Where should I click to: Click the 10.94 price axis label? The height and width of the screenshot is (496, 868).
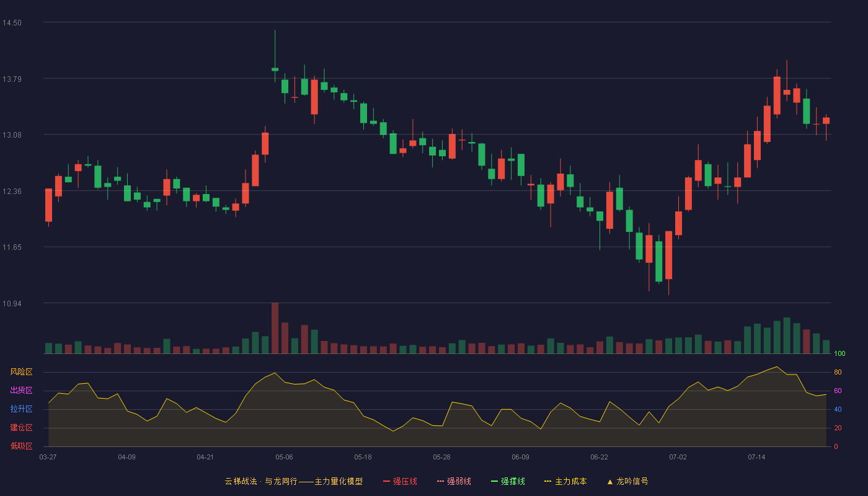12,304
